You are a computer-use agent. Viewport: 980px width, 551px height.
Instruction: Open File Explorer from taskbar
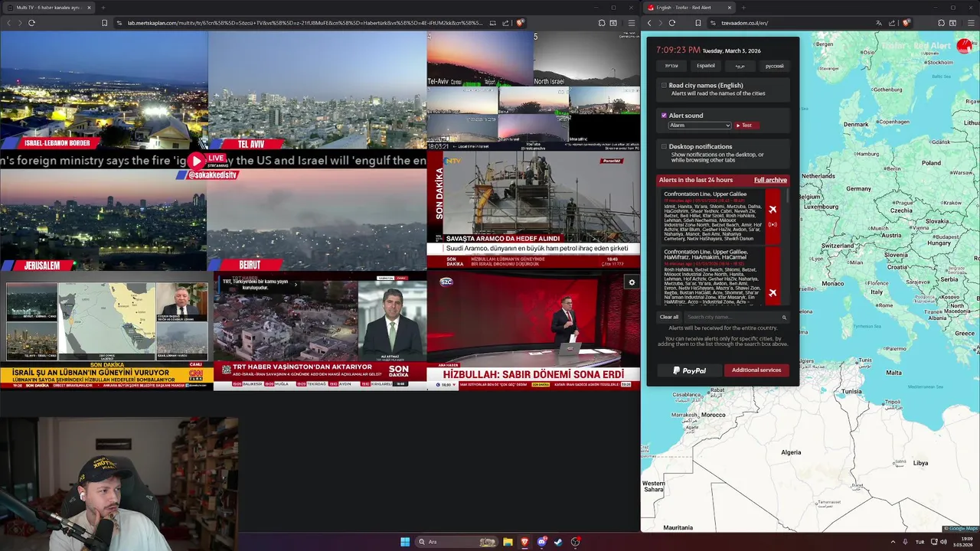[x=508, y=542]
